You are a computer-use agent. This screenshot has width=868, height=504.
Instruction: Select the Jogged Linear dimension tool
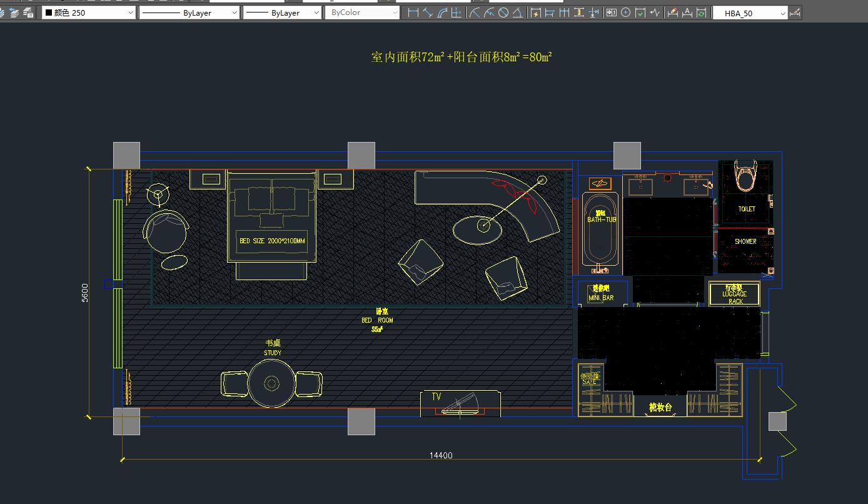654,13
